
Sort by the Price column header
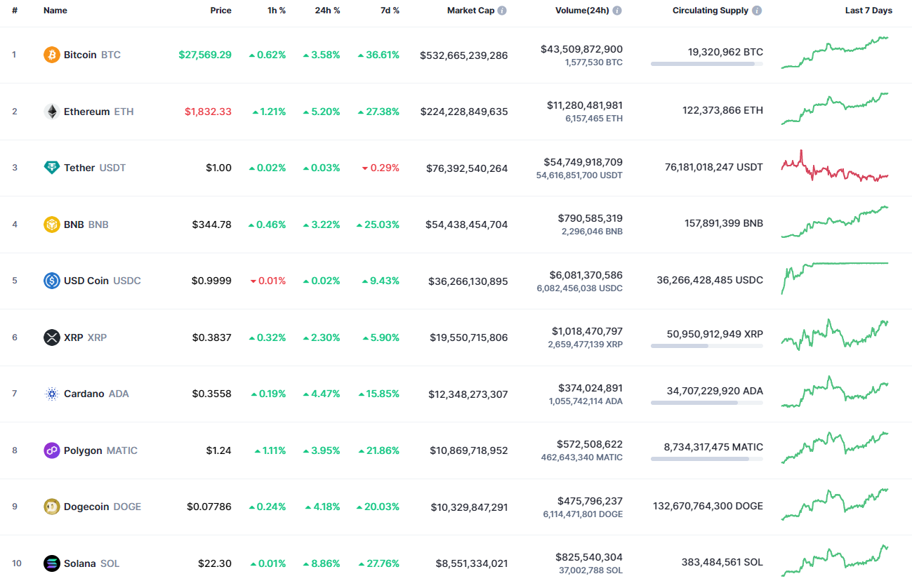220,10
